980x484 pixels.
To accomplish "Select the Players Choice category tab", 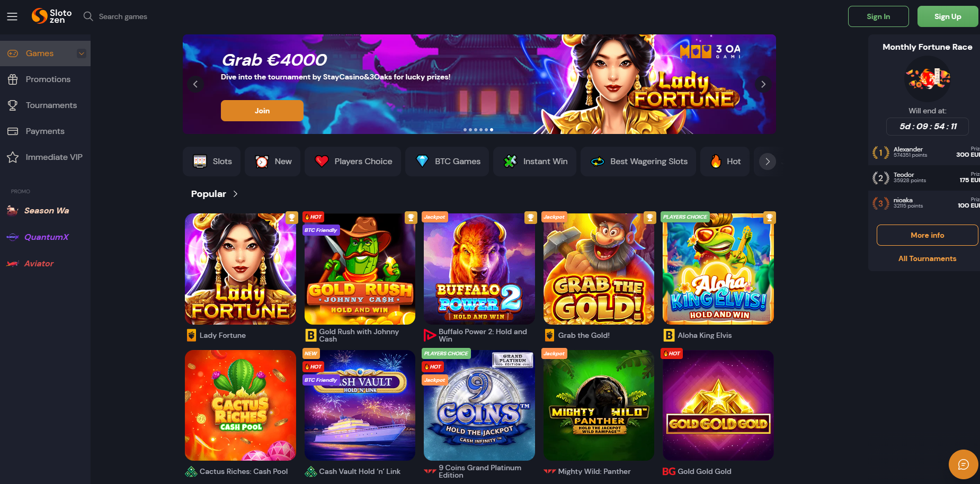I will (x=353, y=162).
